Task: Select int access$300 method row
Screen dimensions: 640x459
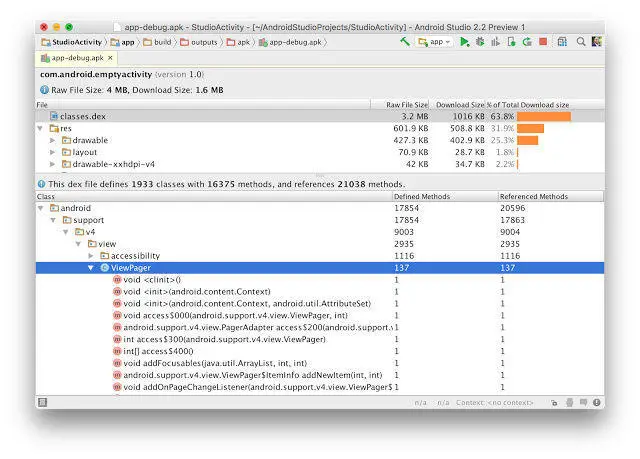Action: click(x=320, y=339)
